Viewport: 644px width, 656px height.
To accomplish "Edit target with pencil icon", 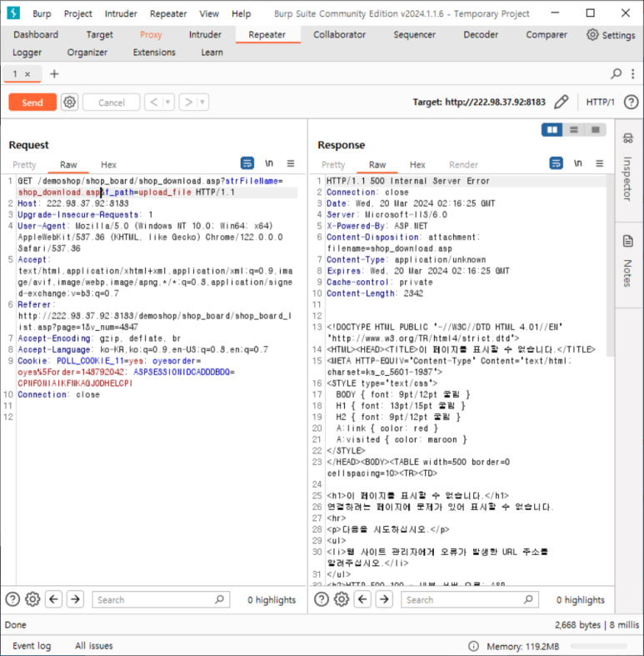I will coord(562,102).
